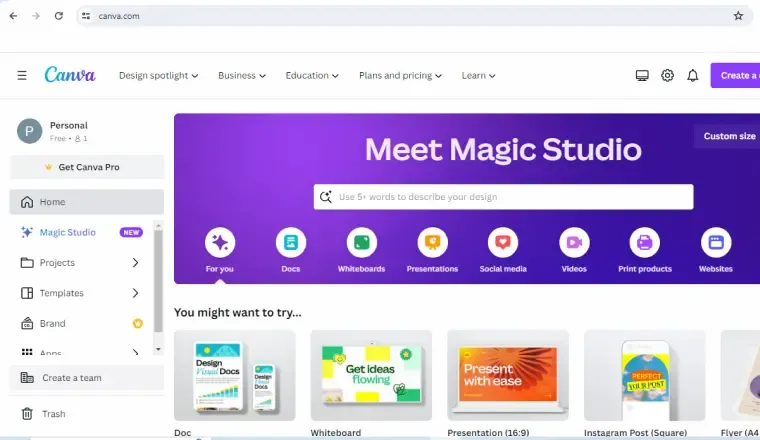Image resolution: width=760 pixels, height=440 pixels.
Task: Click the Meet Magic Studio heading
Action: [503, 149]
